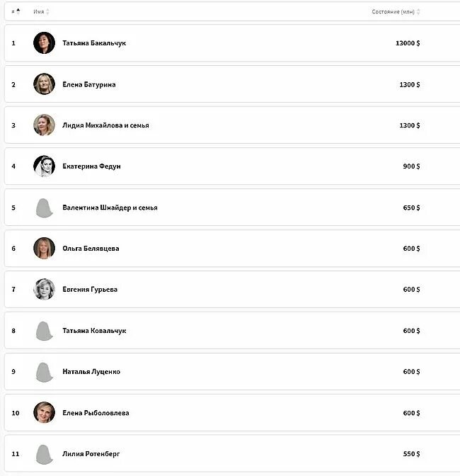Click the Состояние (млн) header text
Screen dimensions: 460x476
coord(393,12)
